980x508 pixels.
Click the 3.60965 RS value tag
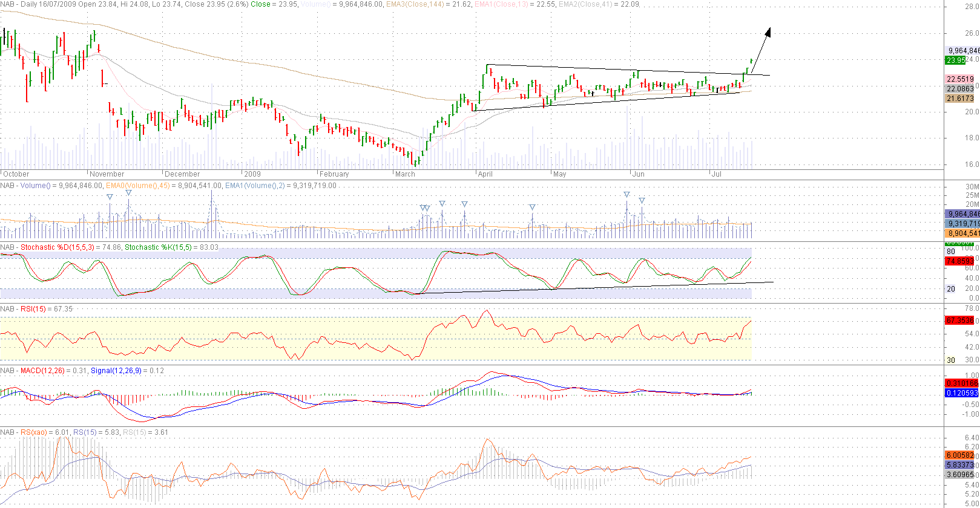tap(959, 475)
